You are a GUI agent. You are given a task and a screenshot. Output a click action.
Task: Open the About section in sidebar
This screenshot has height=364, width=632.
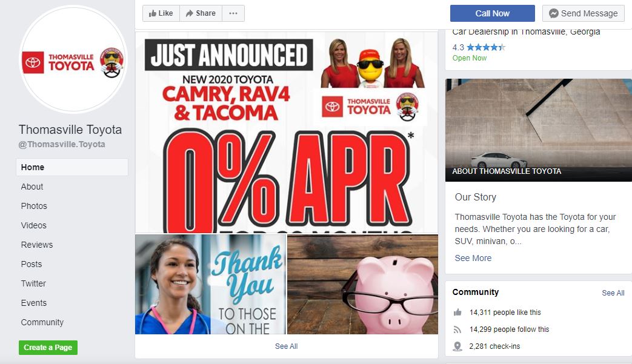32,187
